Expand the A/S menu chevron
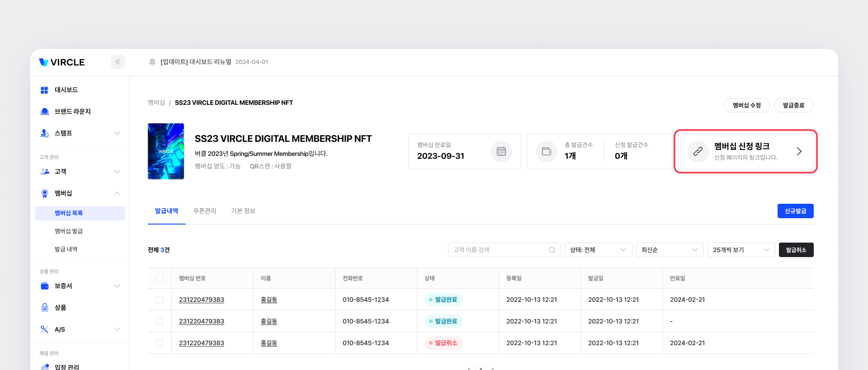Viewport: 868px width, 370px height. tap(117, 329)
